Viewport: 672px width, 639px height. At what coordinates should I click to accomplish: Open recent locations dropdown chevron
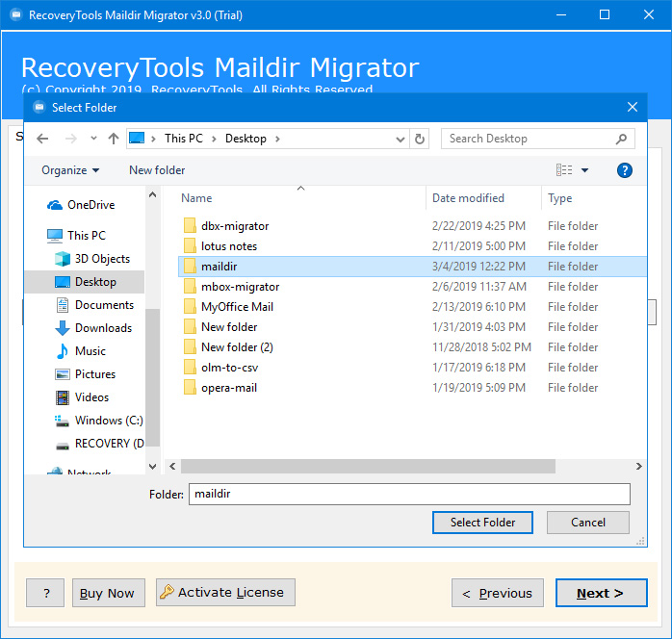click(93, 139)
